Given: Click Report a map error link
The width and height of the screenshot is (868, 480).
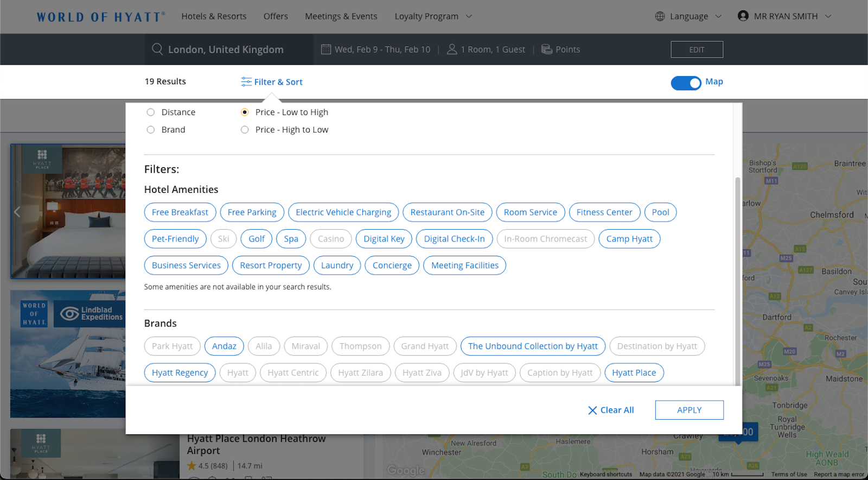Looking at the screenshot, I should (x=839, y=475).
